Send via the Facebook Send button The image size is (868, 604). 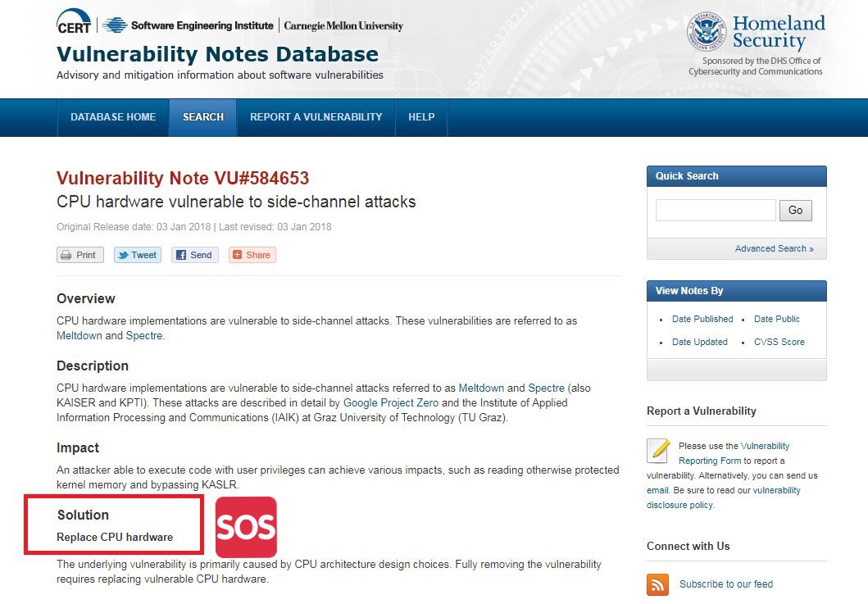click(194, 255)
